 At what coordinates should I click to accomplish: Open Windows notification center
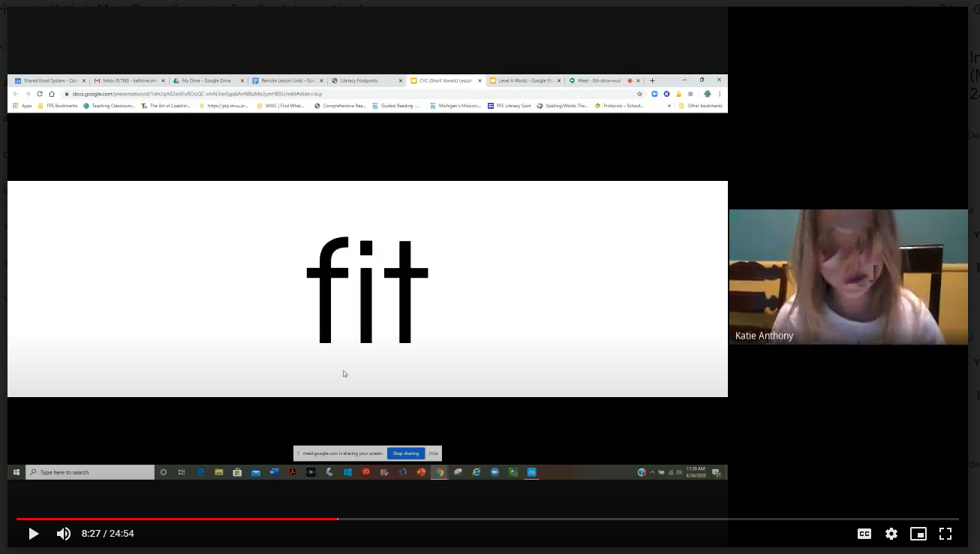(x=717, y=472)
